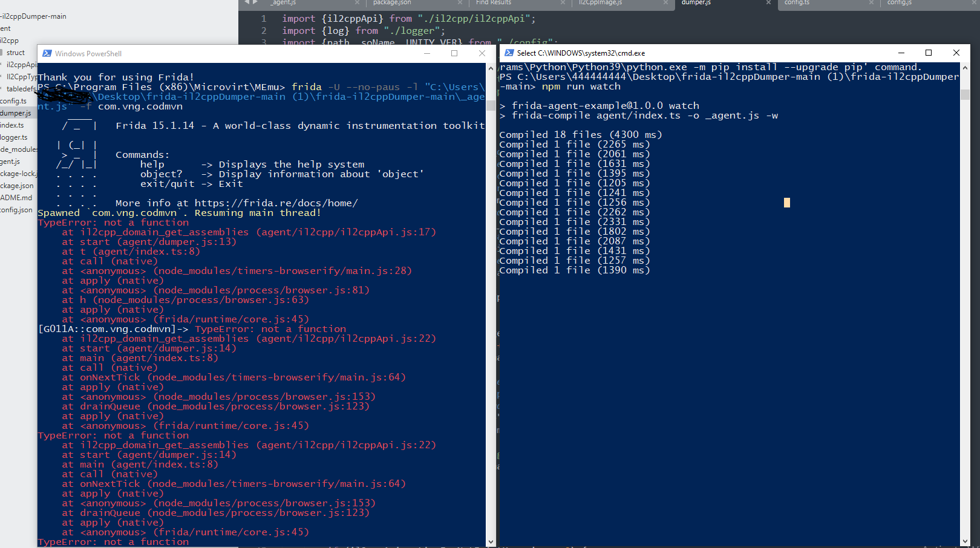The image size is (980, 548).
Task: Open README.md in the sidebar
Action: [16, 198]
